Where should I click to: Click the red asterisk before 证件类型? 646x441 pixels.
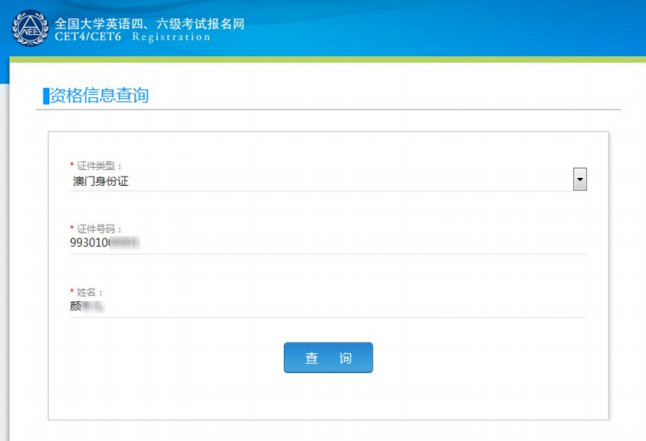point(71,165)
